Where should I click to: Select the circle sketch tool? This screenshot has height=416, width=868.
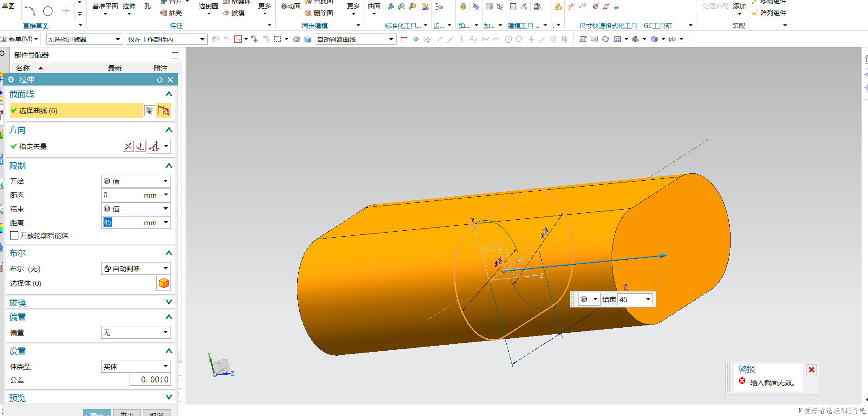(48, 11)
